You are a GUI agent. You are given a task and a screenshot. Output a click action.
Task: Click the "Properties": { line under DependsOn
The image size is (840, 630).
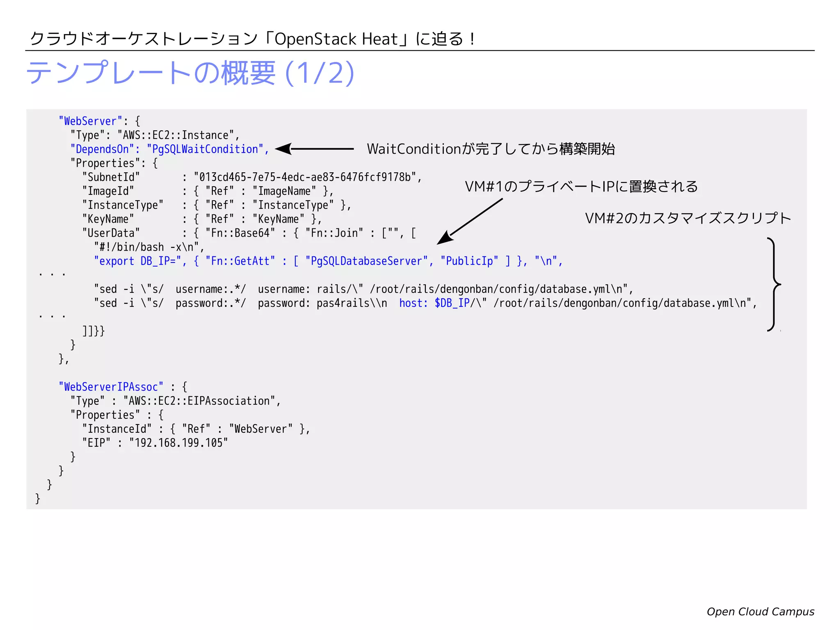tap(114, 163)
